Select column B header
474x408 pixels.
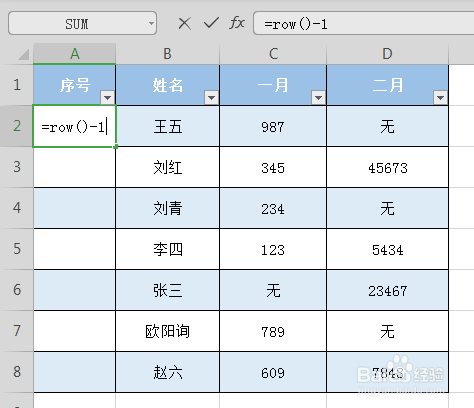(x=168, y=54)
